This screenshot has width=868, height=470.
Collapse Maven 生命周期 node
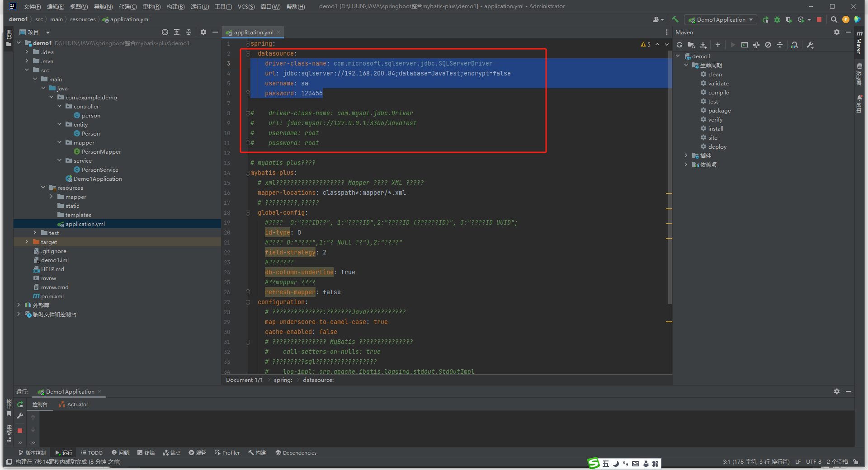(x=686, y=65)
